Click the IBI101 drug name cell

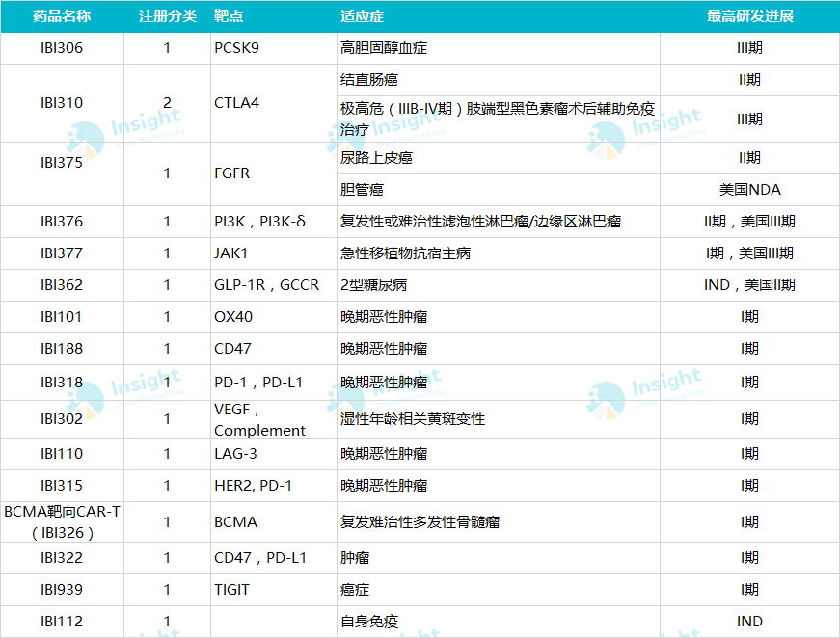click(62, 317)
